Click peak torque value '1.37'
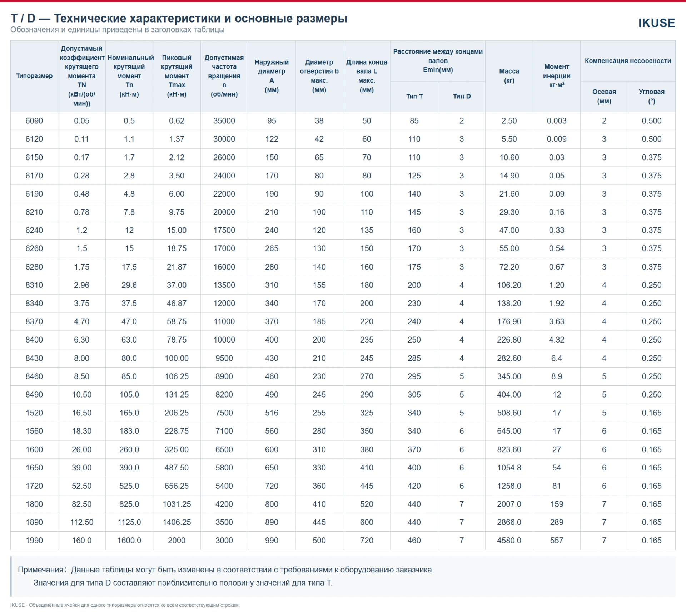 [x=177, y=139]
